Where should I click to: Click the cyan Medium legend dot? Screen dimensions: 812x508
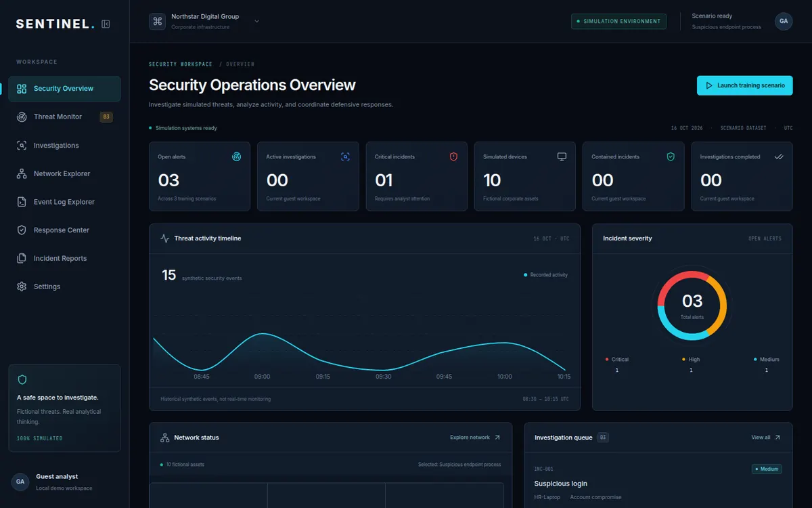pos(755,360)
